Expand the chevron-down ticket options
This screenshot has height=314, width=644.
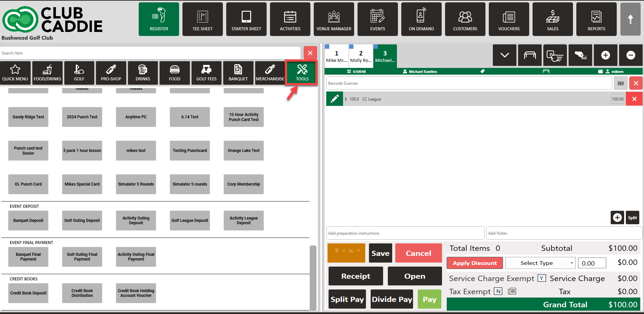504,55
